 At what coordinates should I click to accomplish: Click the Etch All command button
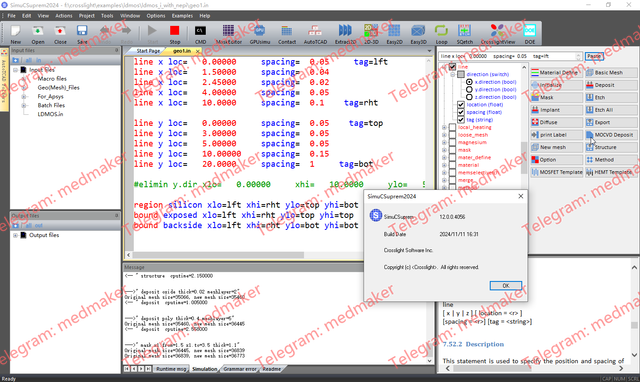tap(611, 110)
